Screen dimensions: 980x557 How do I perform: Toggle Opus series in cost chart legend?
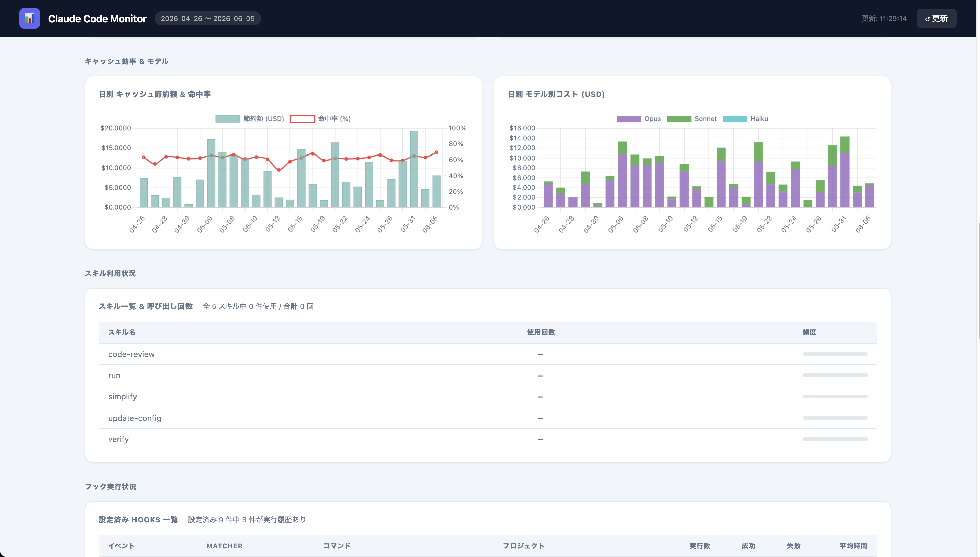pyautogui.click(x=639, y=119)
